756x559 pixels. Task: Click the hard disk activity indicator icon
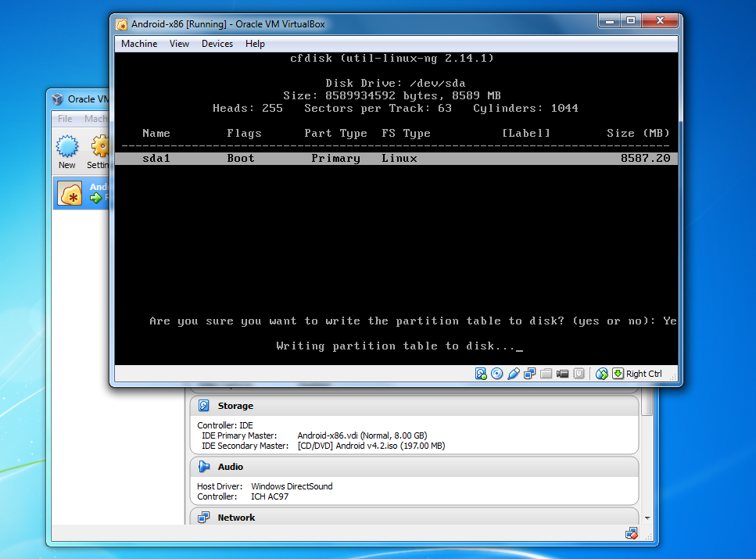tap(481, 374)
